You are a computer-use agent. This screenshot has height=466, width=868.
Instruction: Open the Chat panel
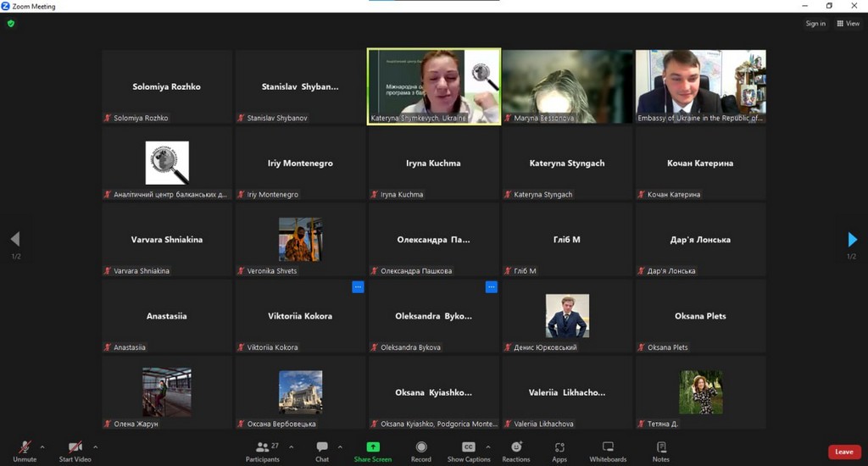[322, 451]
